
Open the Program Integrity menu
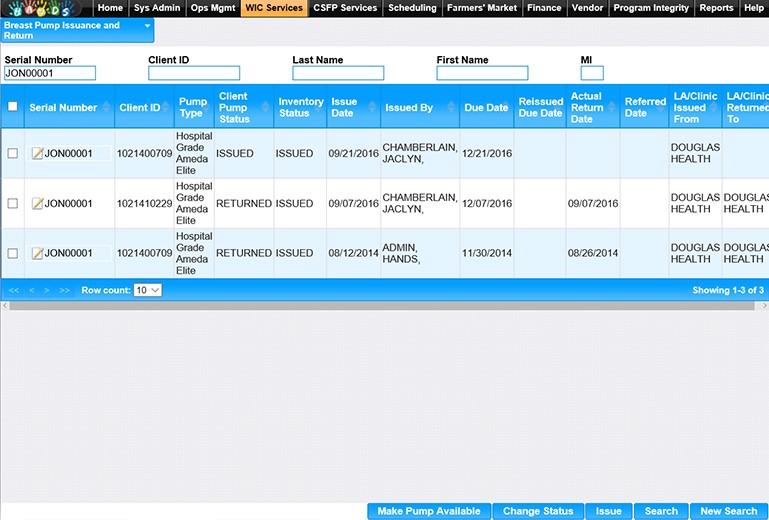coord(651,8)
